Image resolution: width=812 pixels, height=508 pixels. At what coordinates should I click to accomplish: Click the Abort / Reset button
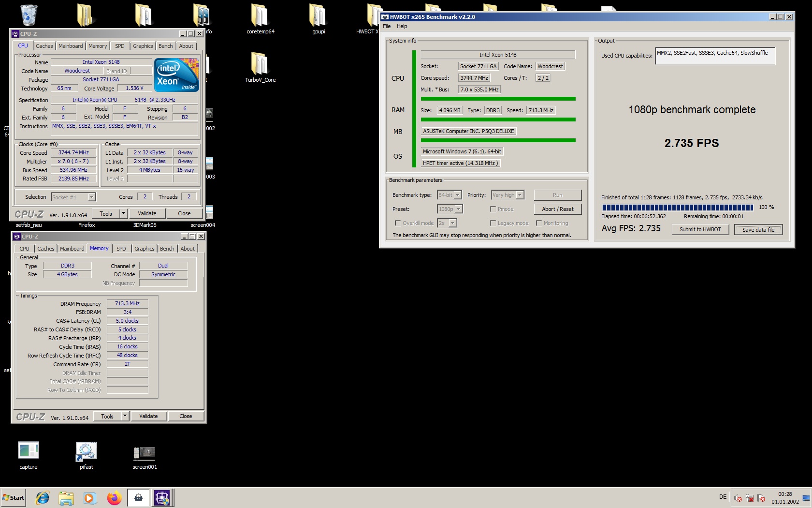558,209
